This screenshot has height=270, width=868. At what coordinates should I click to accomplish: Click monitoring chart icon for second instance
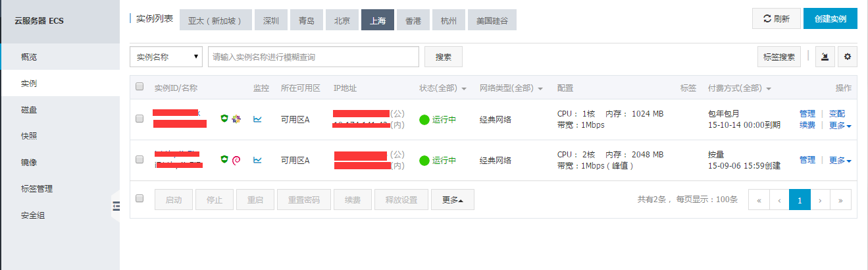coord(258,159)
